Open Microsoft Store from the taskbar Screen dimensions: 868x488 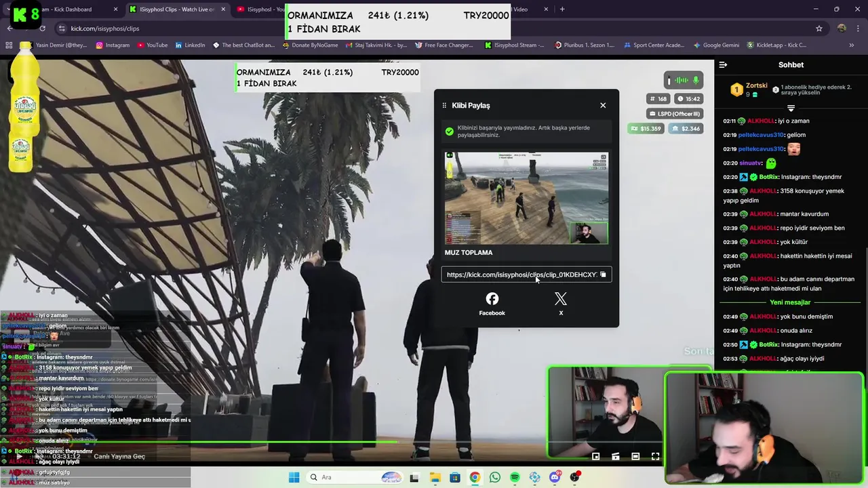[454, 477]
